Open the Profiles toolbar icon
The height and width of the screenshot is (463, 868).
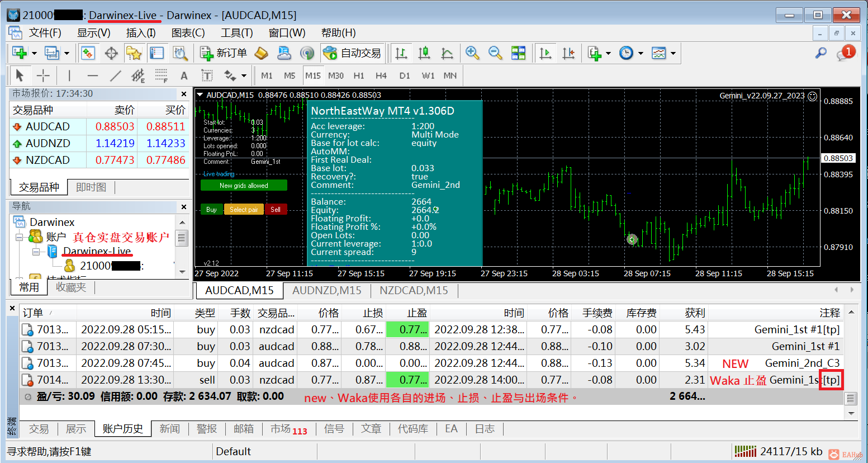point(52,53)
